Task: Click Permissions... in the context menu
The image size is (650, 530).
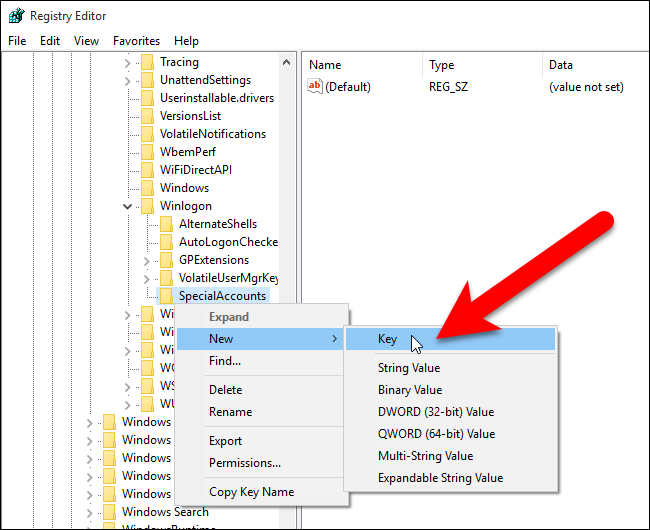Action: [x=244, y=463]
